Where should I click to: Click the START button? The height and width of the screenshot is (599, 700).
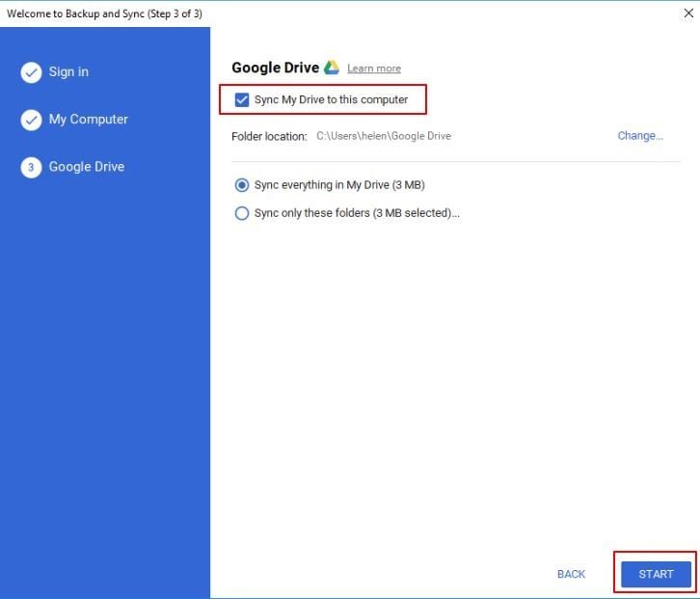click(x=656, y=574)
